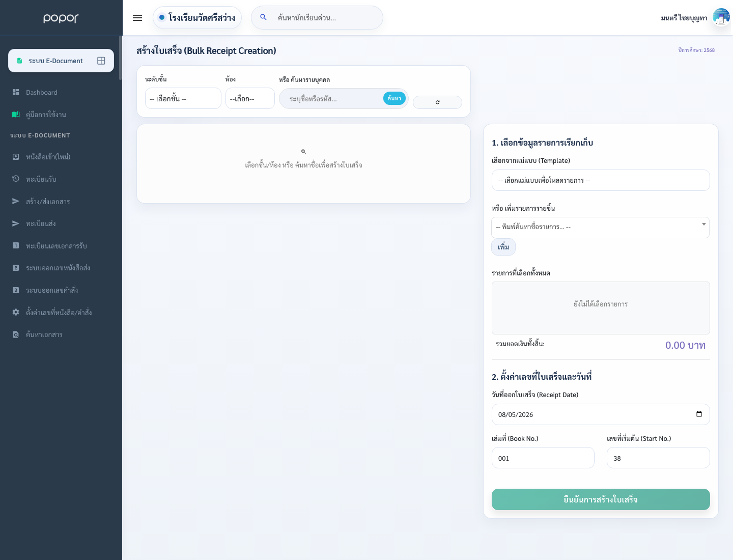Viewport: 733px width, 560px height.
Task: Click the gear icon for ตั้งค่าเลขที่หนังสือ/คำสั่ง
Action: click(x=16, y=312)
